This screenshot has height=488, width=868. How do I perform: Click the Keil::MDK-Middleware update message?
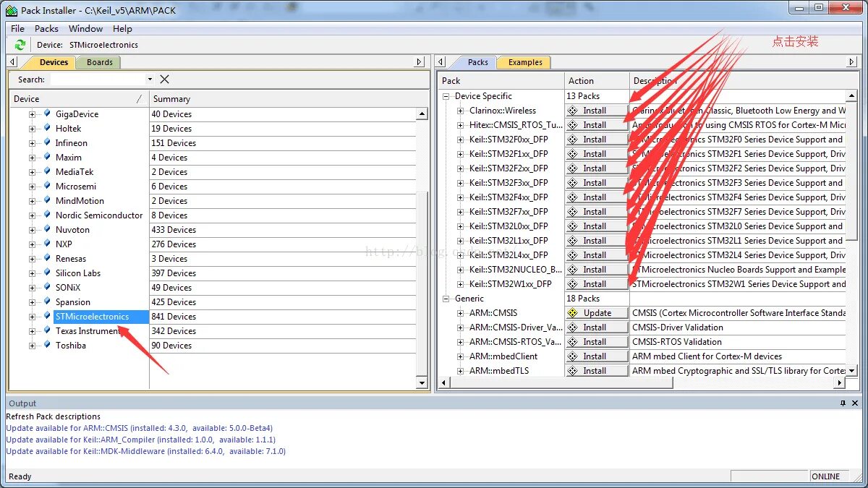[x=145, y=451]
